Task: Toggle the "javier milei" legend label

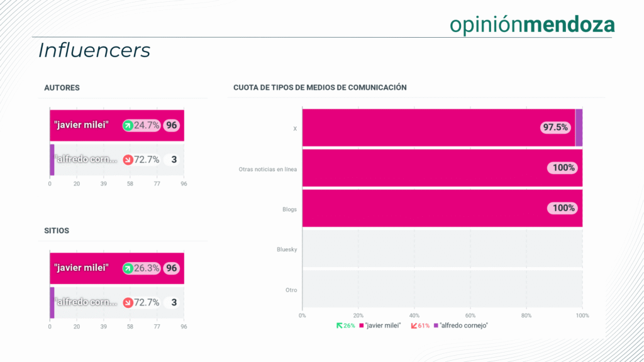Action: pyautogui.click(x=383, y=326)
